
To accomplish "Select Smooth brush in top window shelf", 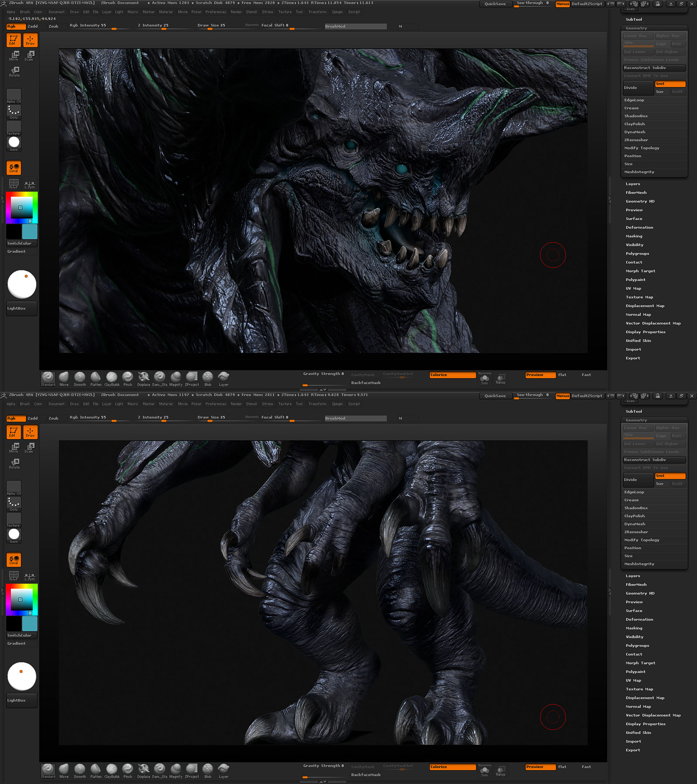I will tap(80, 379).
